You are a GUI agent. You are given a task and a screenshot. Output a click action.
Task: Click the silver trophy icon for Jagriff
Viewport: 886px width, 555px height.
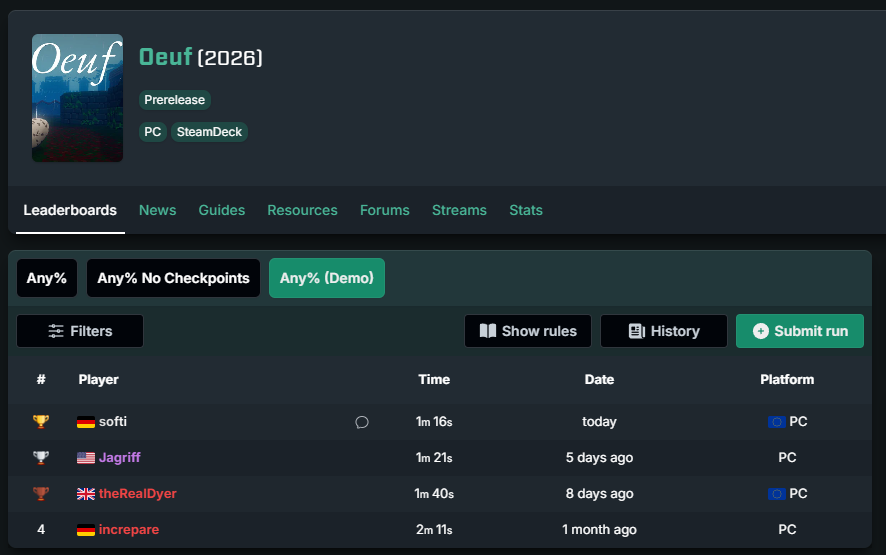[41, 457]
